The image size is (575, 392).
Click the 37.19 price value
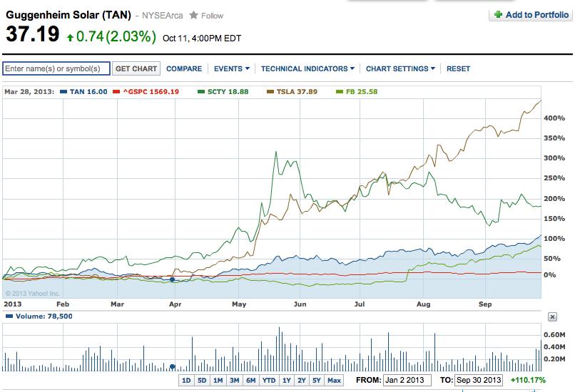point(33,34)
